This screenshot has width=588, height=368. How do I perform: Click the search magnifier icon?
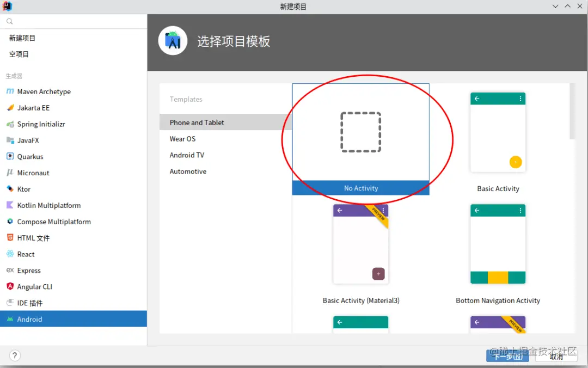[x=10, y=21]
